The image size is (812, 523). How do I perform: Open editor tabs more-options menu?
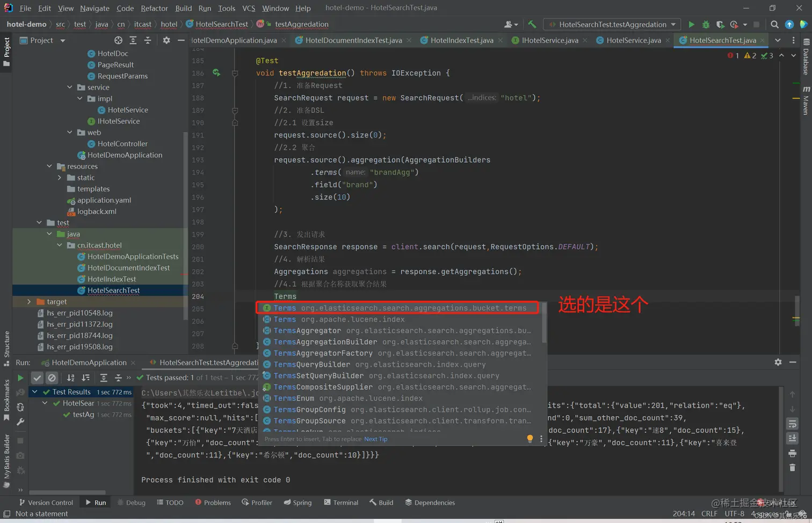[x=793, y=40]
